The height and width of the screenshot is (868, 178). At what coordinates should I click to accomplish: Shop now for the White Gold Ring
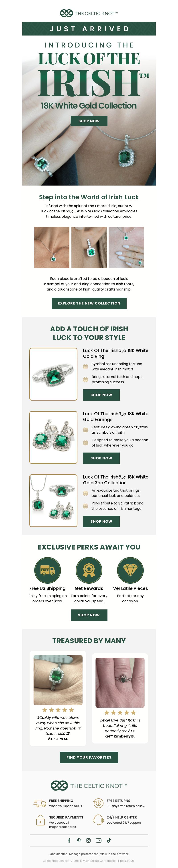[101, 395]
